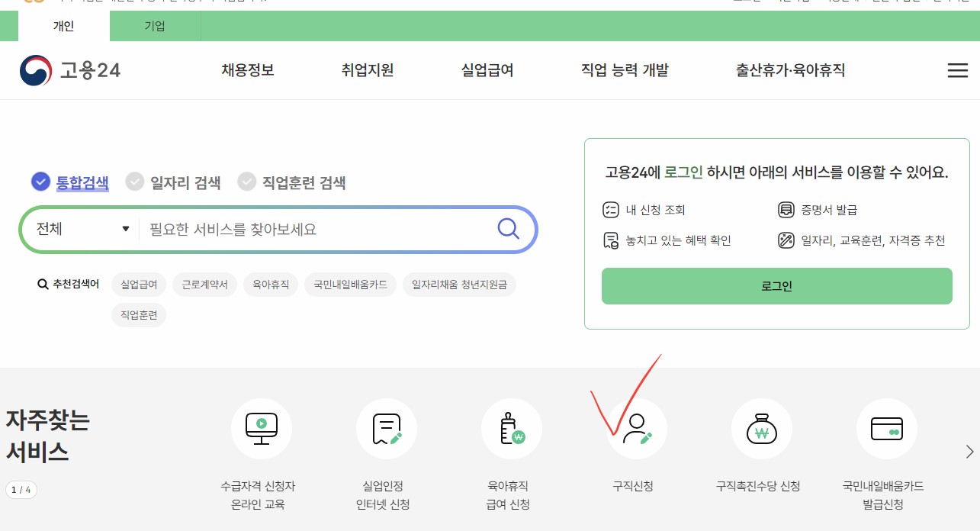Image resolution: width=980 pixels, height=531 pixels.
Task: Open the 구직신청 service icon
Action: pos(636,428)
